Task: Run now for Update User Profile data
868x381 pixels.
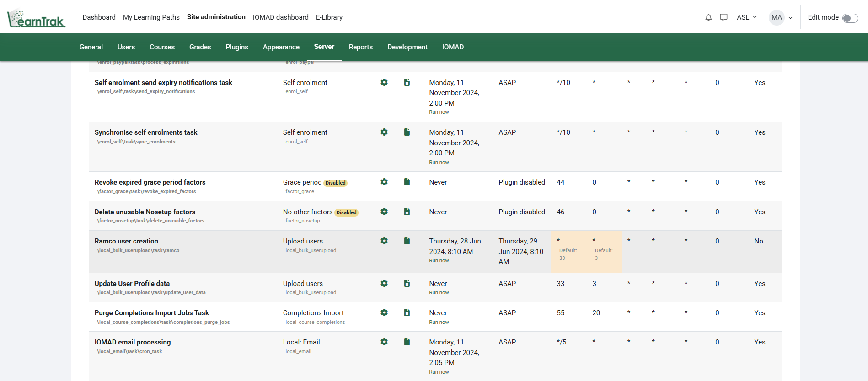Action: (439, 292)
